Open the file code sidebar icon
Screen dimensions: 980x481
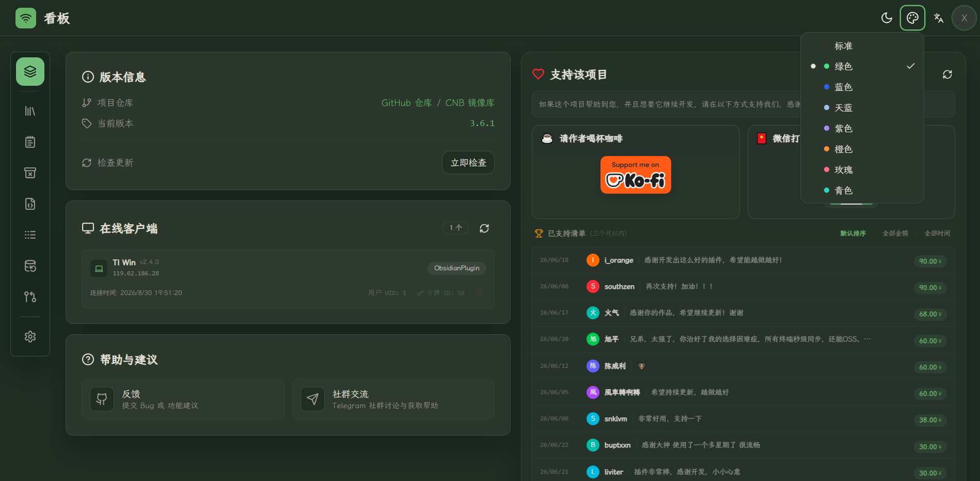(x=30, y=204)
